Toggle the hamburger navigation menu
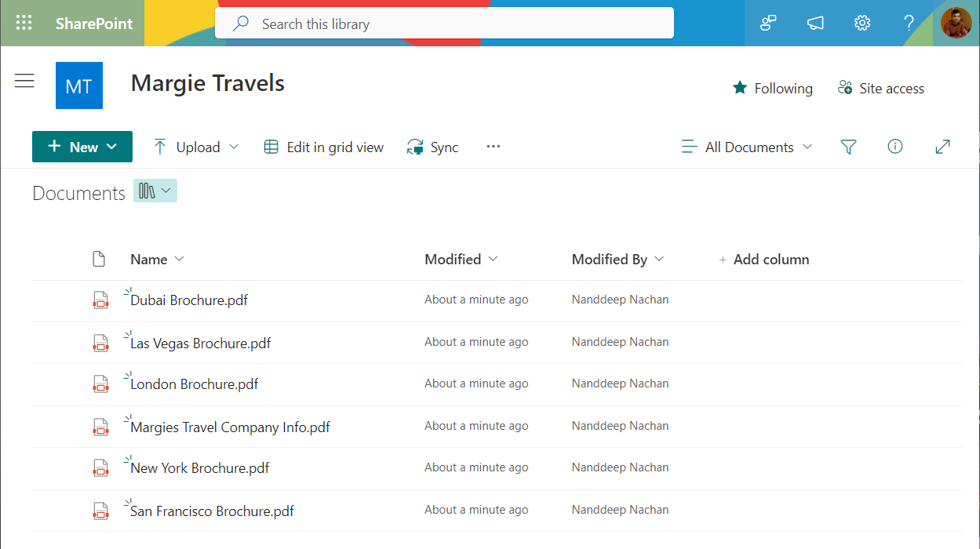The width and height of the screenshot is (980, 549). (24, 81)
